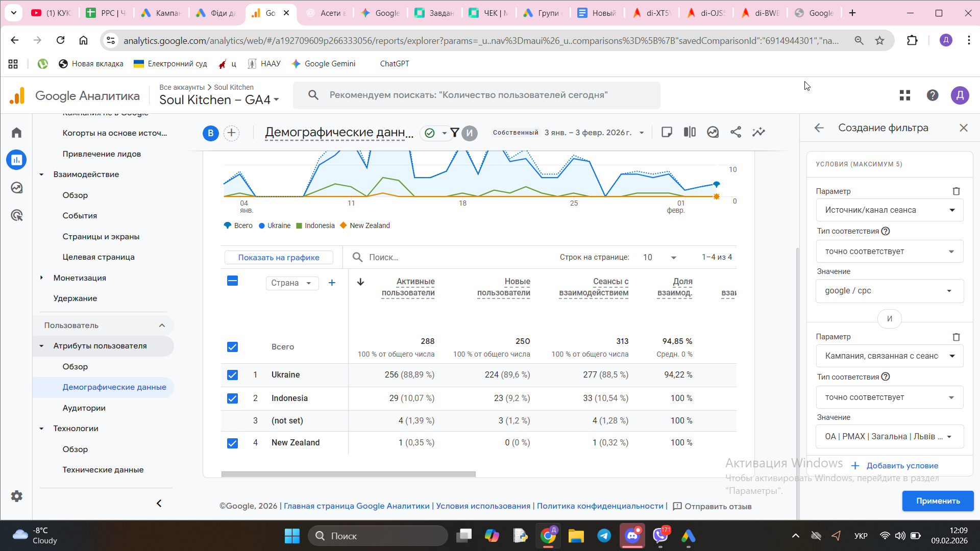Click Добавить условие link
Screen dimensions: 980x551
(x=901, y=466)
